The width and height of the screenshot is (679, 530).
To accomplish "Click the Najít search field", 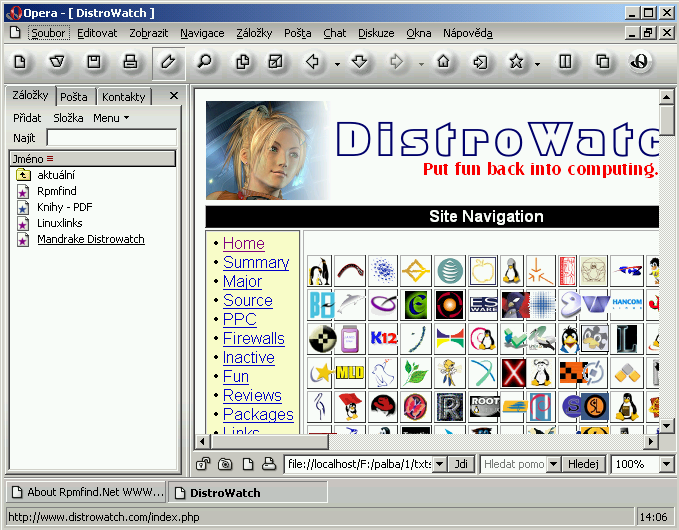I will tap(112, 138).
